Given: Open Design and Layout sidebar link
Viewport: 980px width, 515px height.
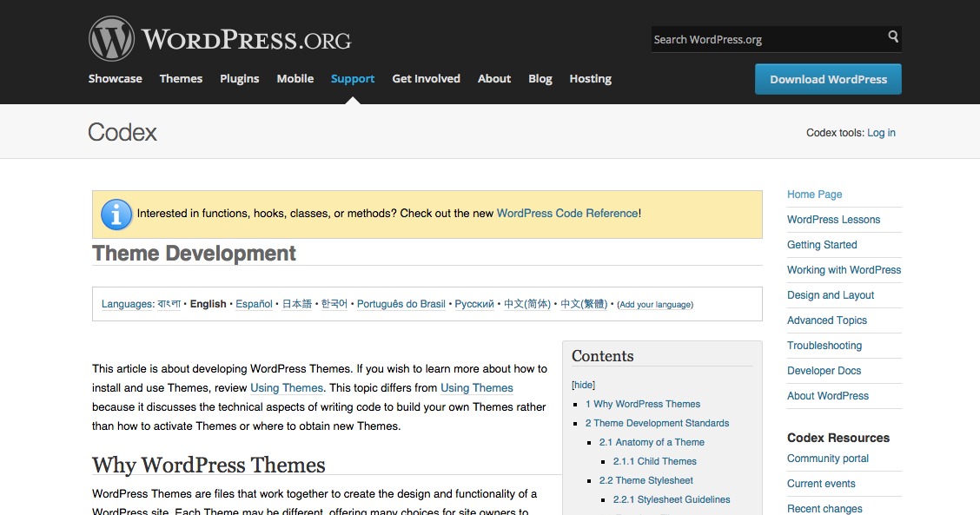Looking at the screenshot, I should pyautogui.click(x=831, y=295).
